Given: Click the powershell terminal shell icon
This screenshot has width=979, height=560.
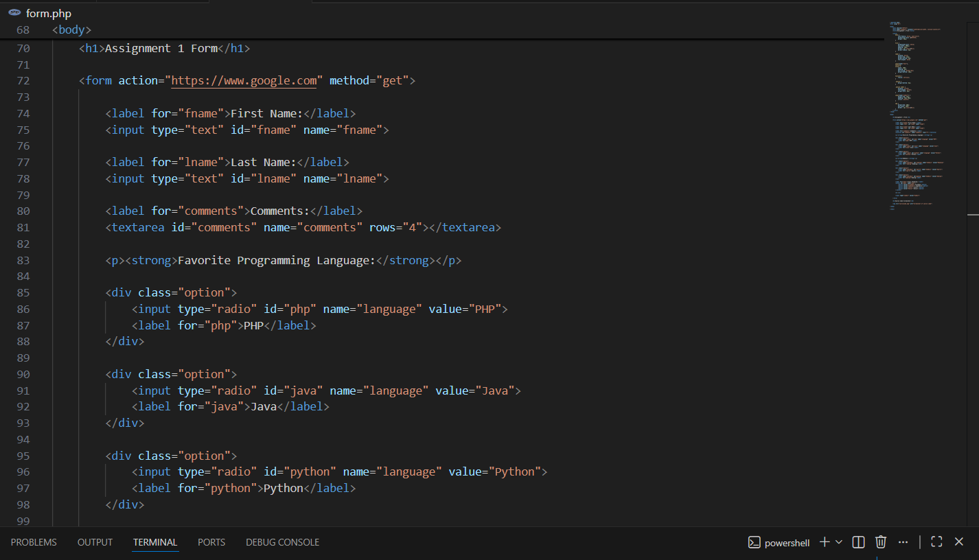Looking at the screenshot, I should 754,542.
